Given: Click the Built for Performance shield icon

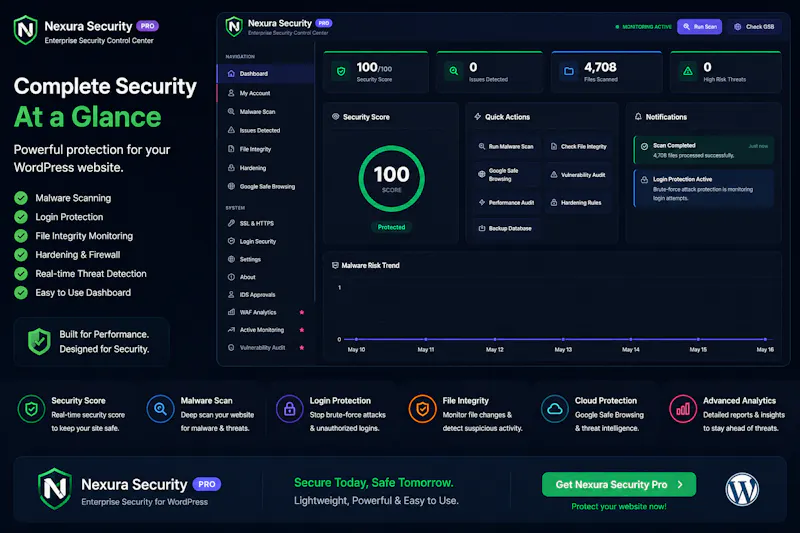Looking at the screenshot, I should coord(39,341).
